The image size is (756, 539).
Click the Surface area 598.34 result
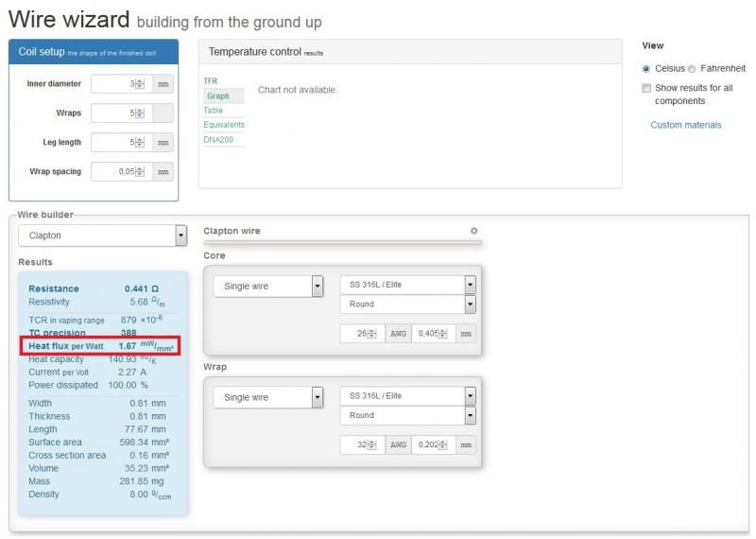click(99, 442)
